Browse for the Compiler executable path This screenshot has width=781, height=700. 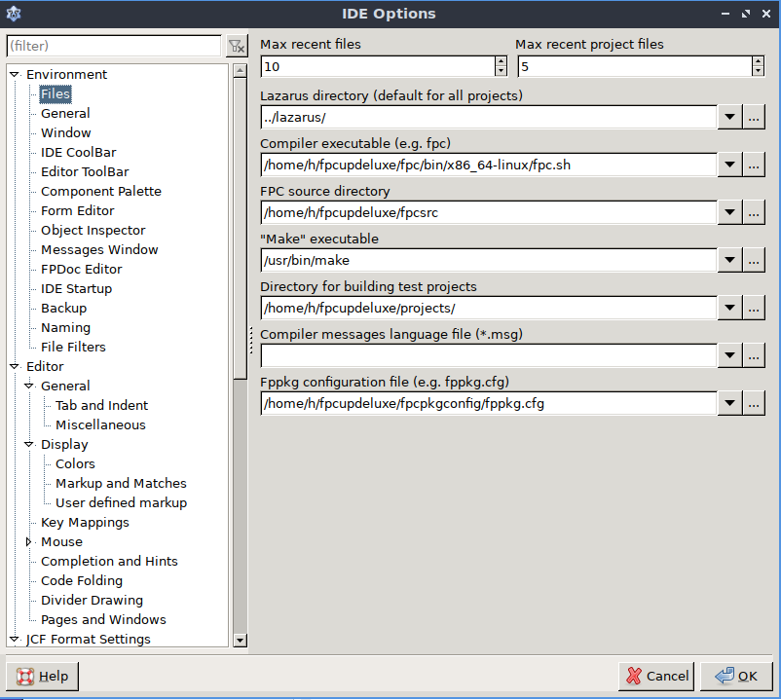(753, 165)
